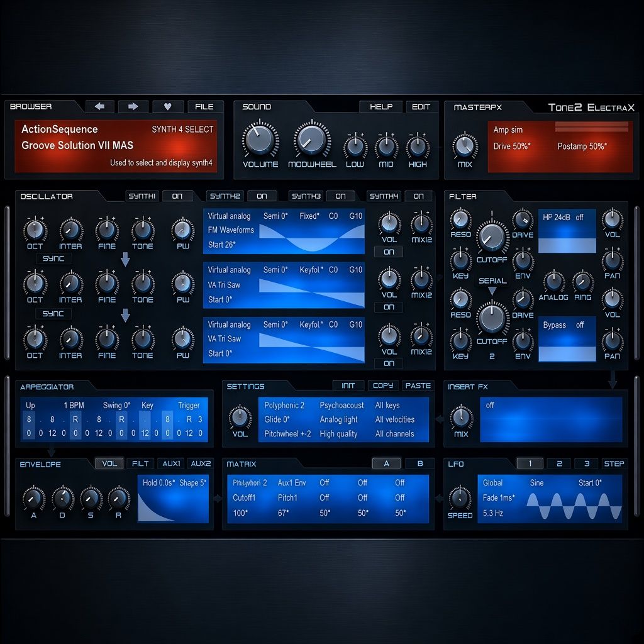Screen dimensions: 644x644
Task: Open the Polyphonic 2 voice mode selector
Action: (284, 406)
